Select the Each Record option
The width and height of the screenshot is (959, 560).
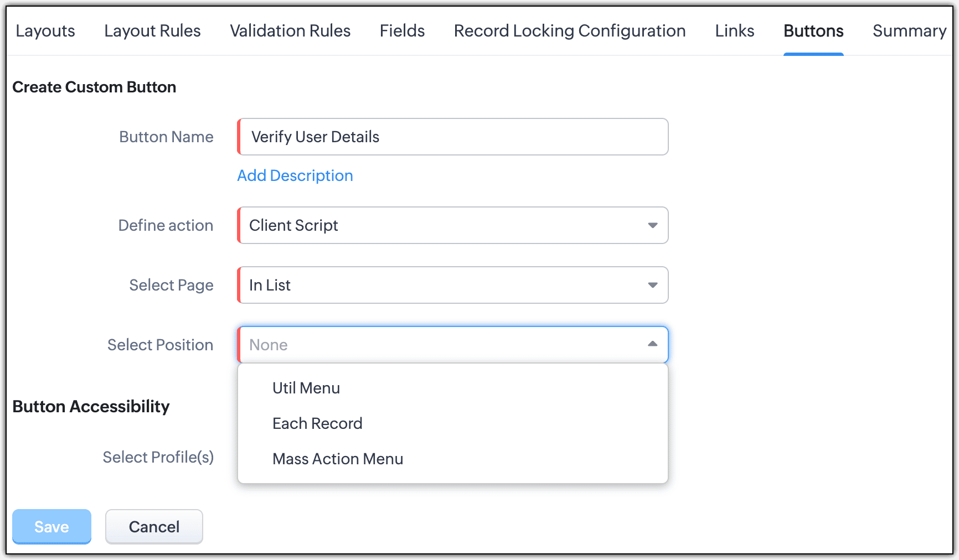coord(317,423)
